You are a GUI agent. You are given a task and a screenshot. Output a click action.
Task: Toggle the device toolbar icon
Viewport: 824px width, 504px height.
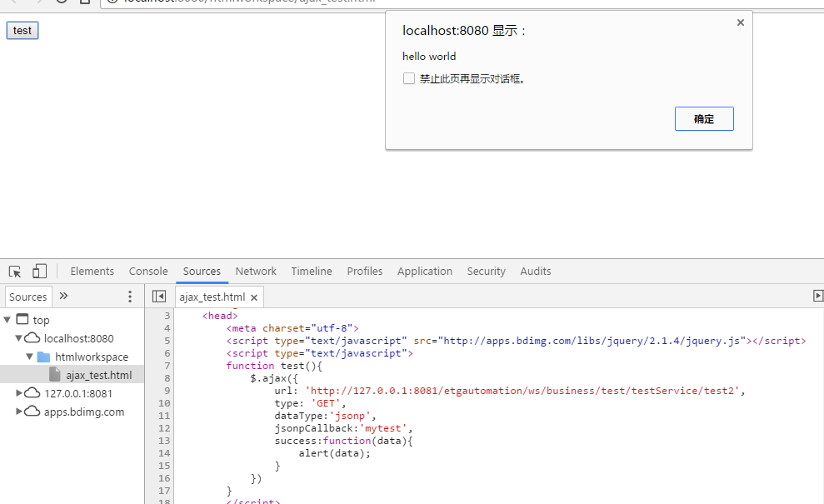39,272
